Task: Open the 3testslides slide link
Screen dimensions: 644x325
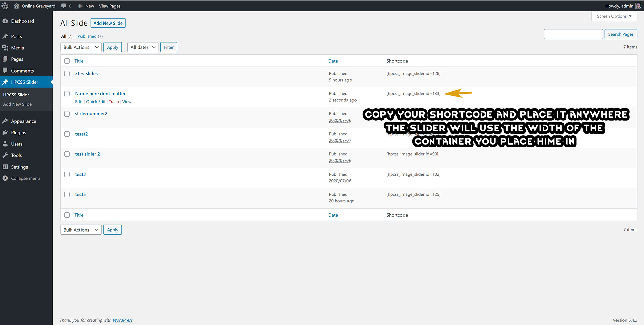Action: click(87, 73)
